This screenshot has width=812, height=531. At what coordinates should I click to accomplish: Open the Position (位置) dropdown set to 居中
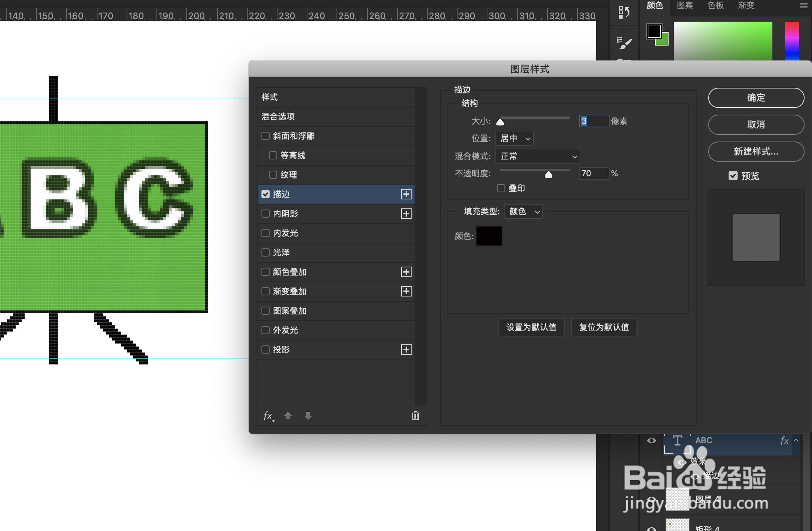click(514, 138)
